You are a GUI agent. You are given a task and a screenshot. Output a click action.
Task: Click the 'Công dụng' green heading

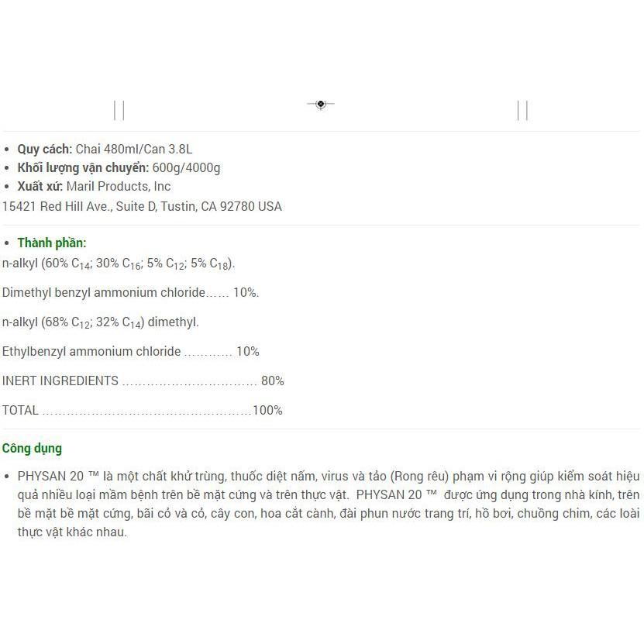click(x=32, y=448)
